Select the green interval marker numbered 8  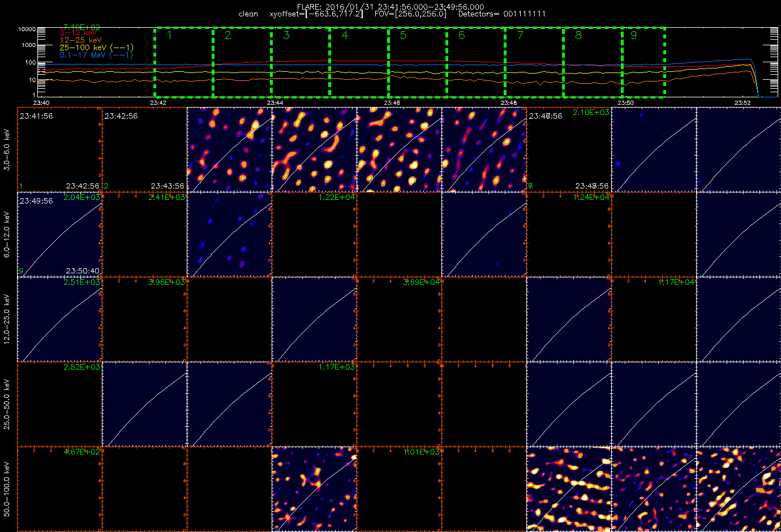pos(578,35)
